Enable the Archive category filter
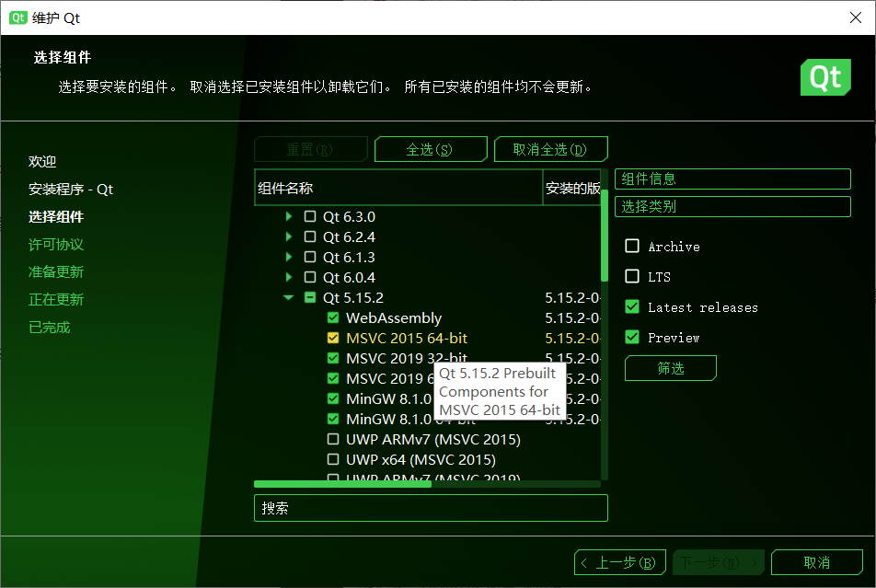Viewport: 876px width, 588px height. (x=632, y=246)
